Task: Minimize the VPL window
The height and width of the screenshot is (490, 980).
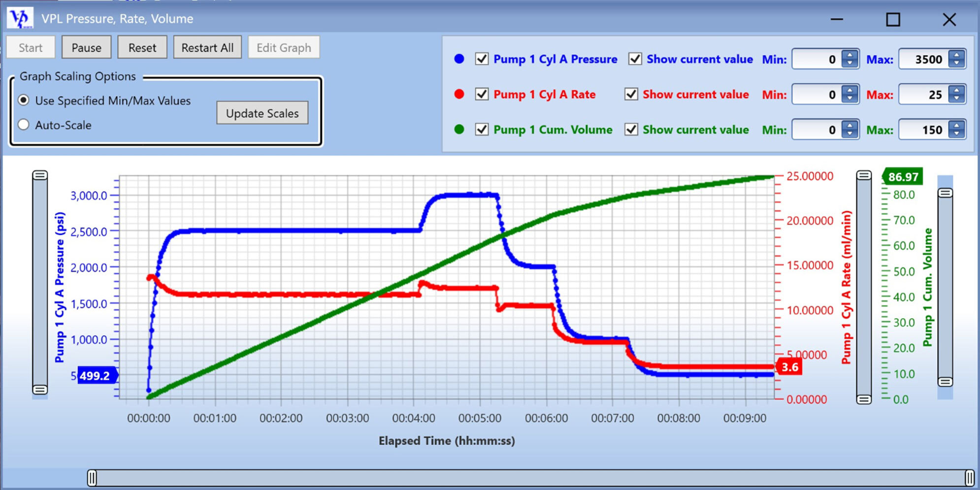Action: pyautogui.click(x=837, y=19)
